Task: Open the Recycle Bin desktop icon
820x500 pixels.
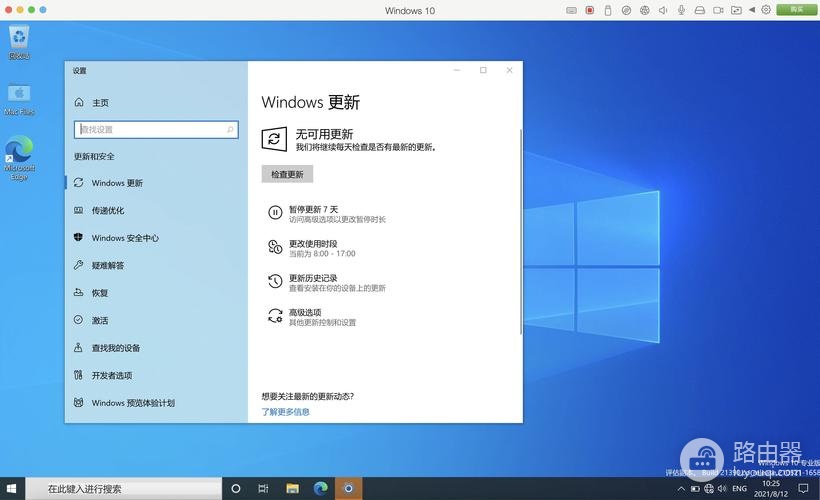Action: click(19, 43)
